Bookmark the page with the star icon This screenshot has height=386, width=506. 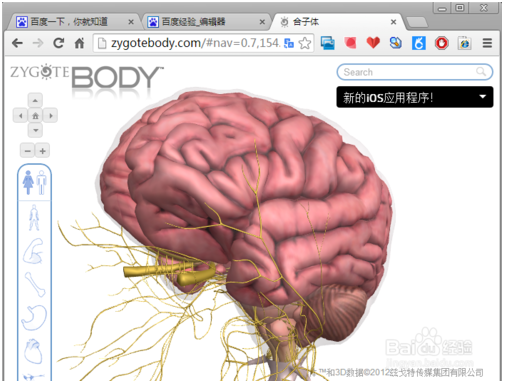pyautogui.click(x=305, y=43)
